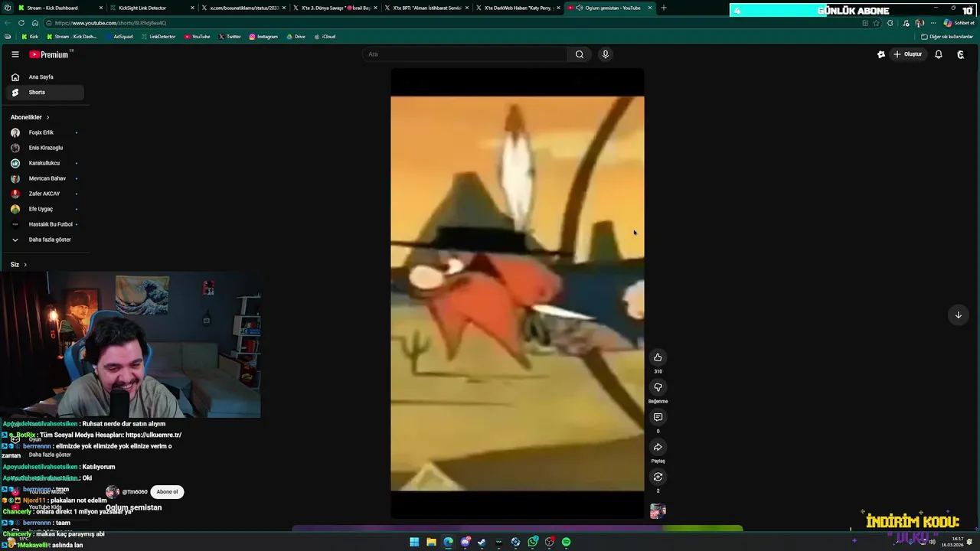Expand the Siz section
The width and height of the screenshot is (980, 551).
[18, 264]
